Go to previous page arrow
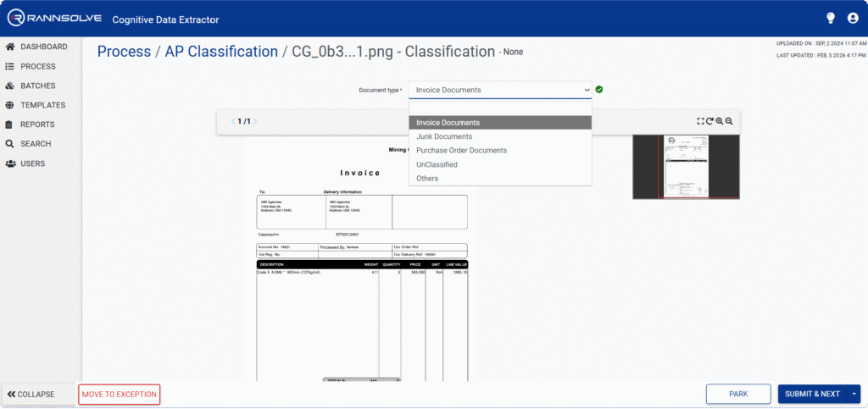868x409 pixels. tap(235, 121)
